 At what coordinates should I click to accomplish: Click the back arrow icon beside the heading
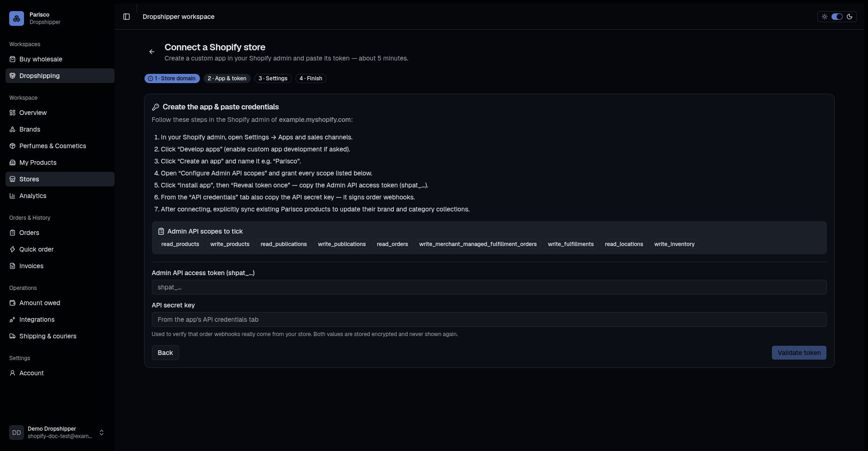[x=152, y=52]
